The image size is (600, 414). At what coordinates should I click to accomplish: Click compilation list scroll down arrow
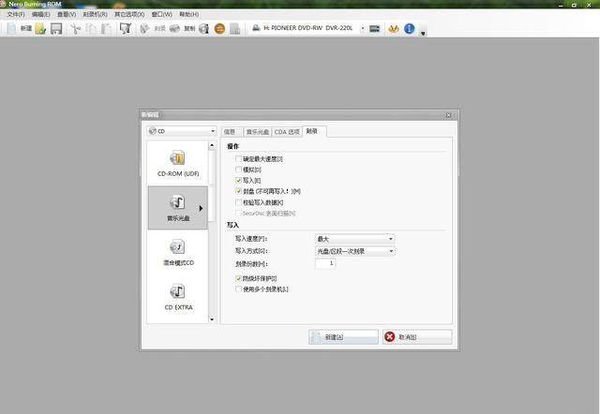[x=212, y=319]
